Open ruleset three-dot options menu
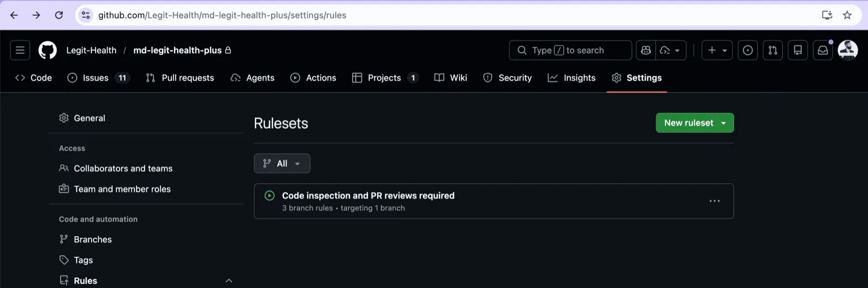This screenshot has width=868, height=288. (714, 201)
